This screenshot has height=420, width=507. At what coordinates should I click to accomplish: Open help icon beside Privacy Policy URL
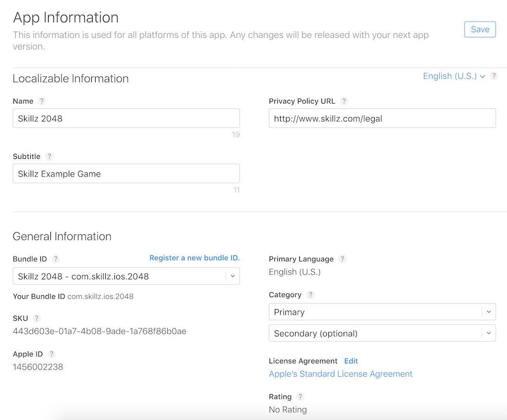[x=344, y=101]
